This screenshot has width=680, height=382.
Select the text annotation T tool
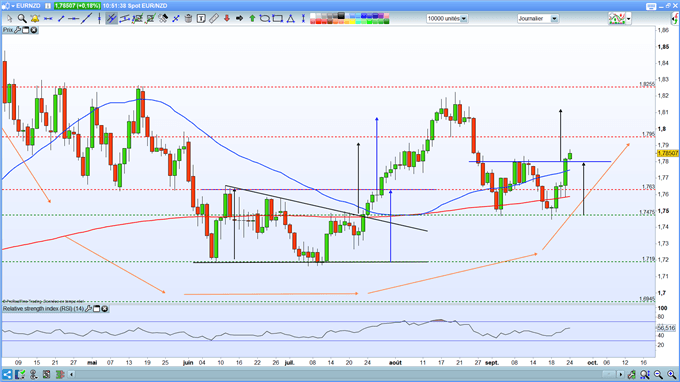(x=201, y=19)
